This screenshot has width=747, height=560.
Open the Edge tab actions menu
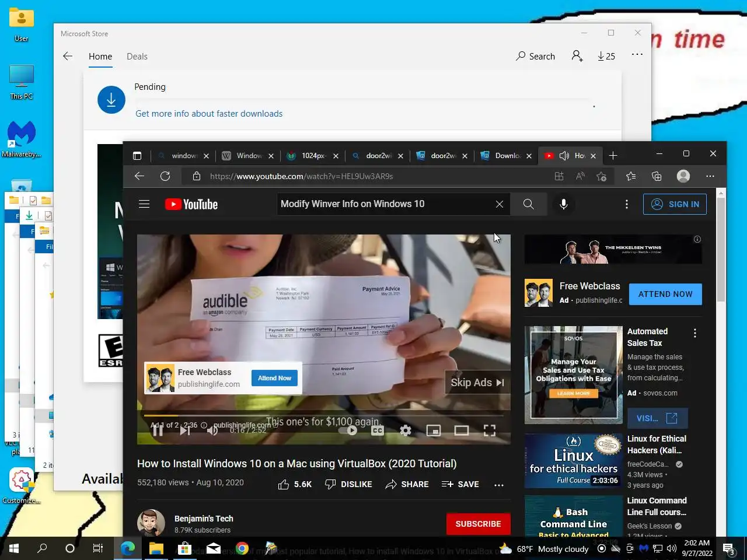tap(137, 156)
